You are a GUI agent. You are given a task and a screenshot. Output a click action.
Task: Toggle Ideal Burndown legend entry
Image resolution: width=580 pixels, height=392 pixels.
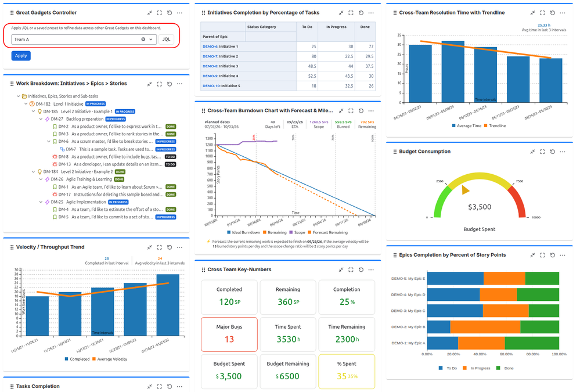click(x=243, y=232)
